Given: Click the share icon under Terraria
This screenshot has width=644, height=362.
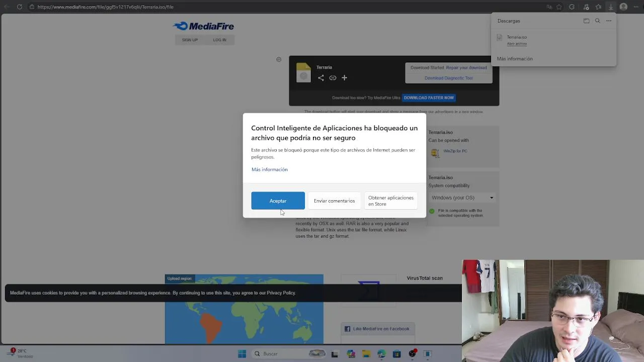Looking at the screenshot, I should pyautogui.click(x=321, y=78).
